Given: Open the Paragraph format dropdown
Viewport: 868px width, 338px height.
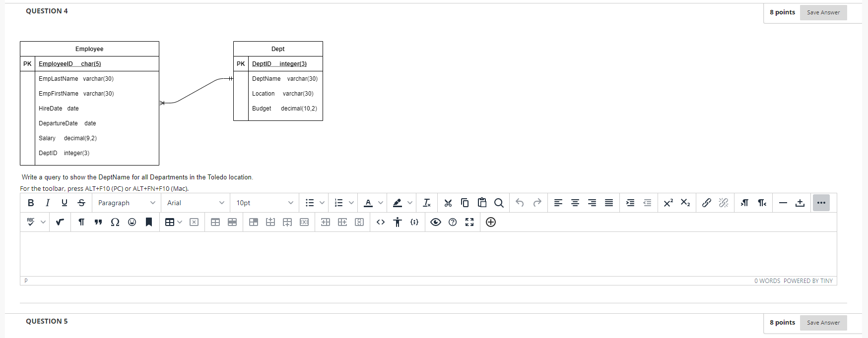Looking at the screenshot, I should click(x=127, y=203).
